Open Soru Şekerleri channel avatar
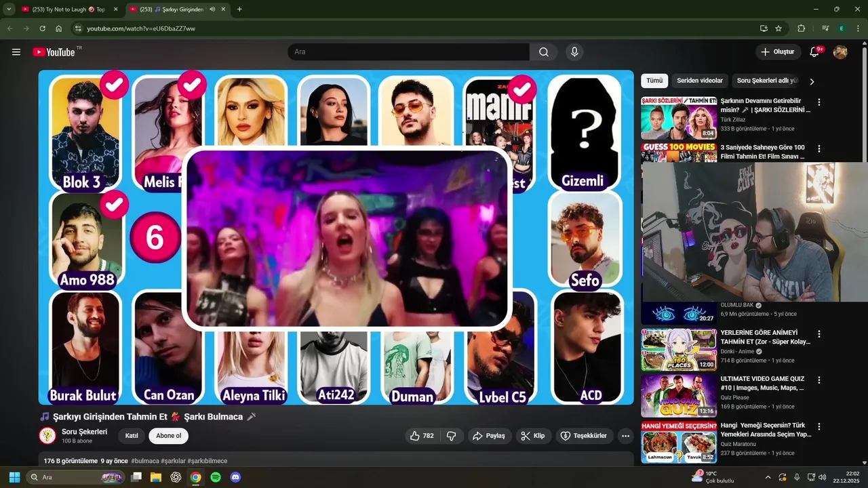Screen dimensions: 868x488 [x=47, y=436]
